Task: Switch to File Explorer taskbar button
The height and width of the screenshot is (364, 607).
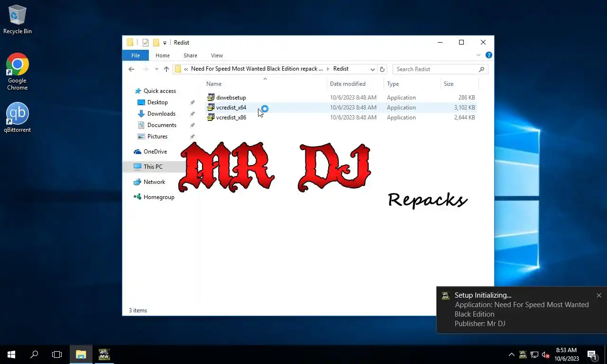Action: [x=81, y=355]
